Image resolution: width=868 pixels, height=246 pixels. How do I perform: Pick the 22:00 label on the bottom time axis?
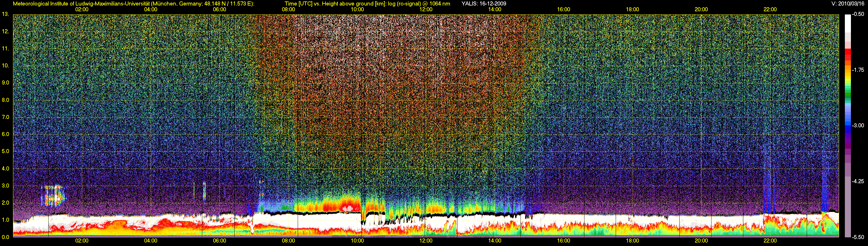click(770, 241)
